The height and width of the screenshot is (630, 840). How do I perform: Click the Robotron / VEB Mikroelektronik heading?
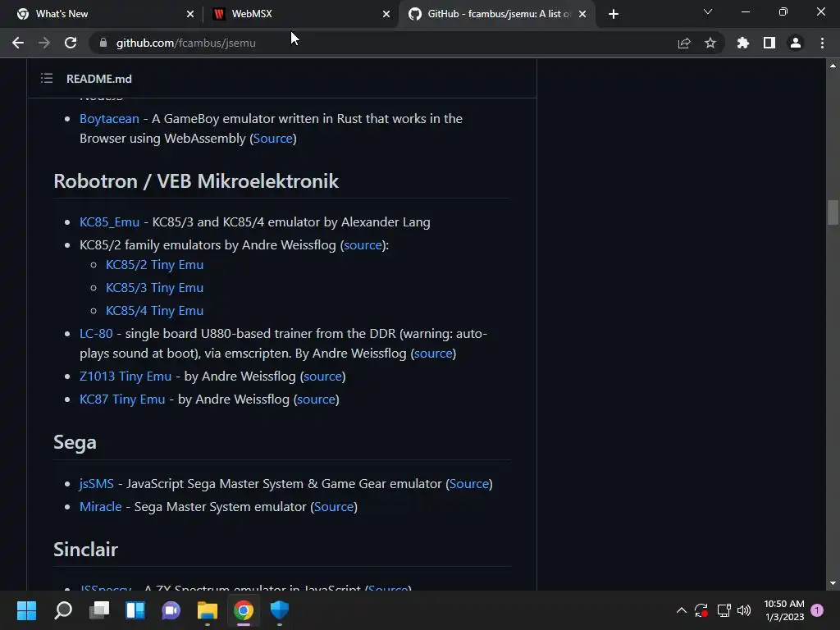pyautogui.click(x=196, y=181)
